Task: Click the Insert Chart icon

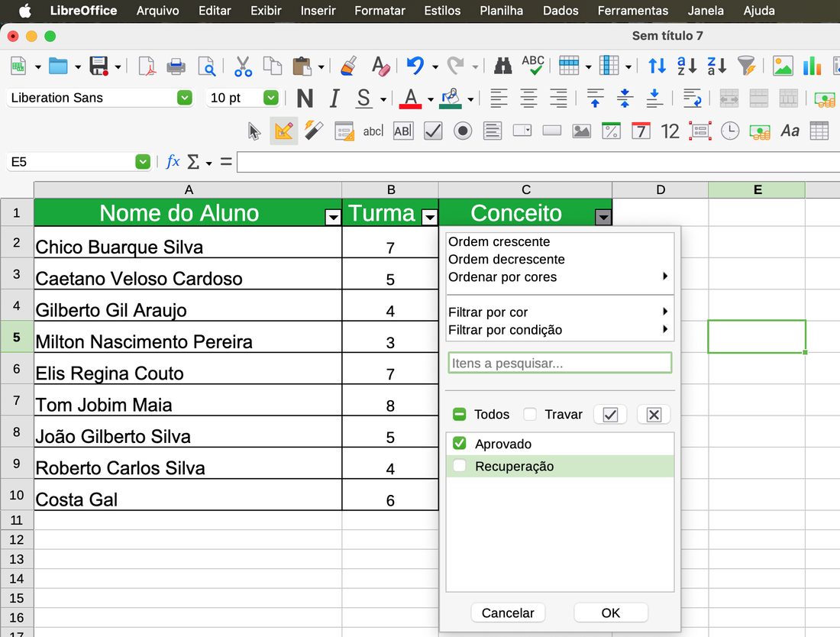Action: point(813,66)
